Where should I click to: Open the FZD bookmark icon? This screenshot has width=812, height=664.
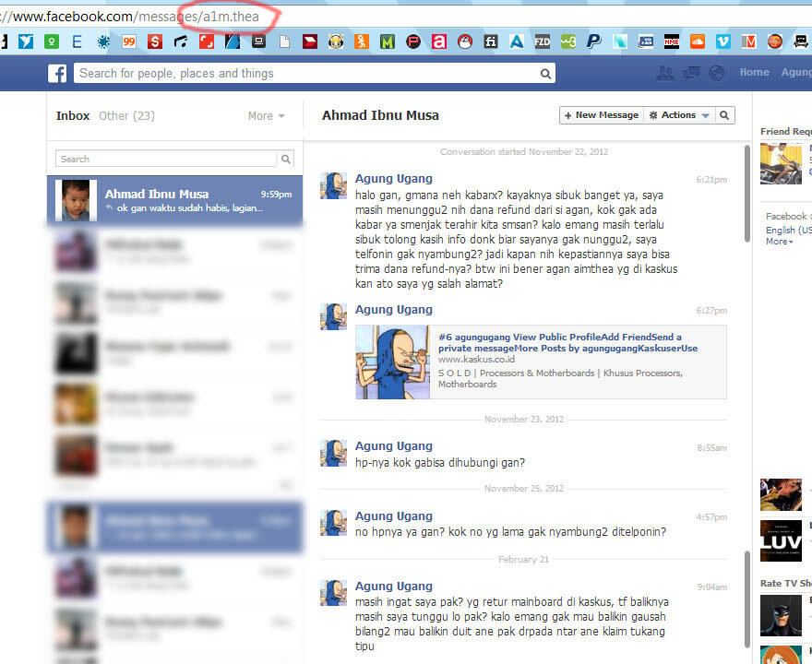[x=543, y=41]
